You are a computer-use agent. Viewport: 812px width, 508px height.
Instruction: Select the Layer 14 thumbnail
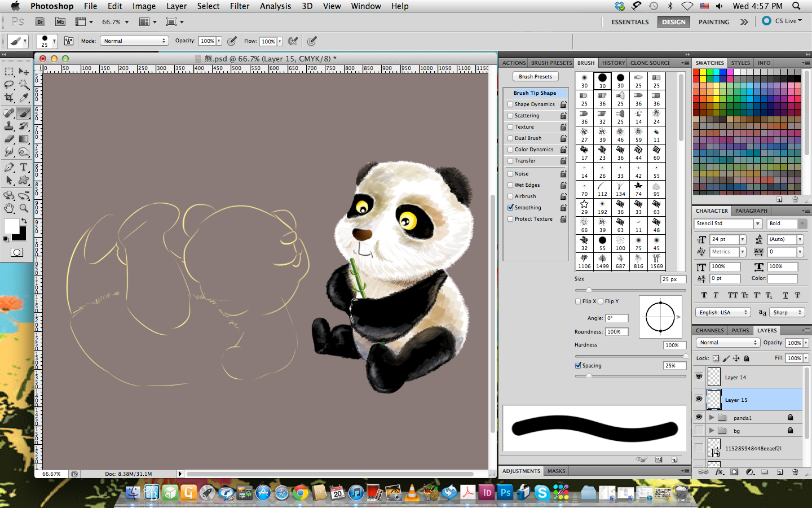714,377
